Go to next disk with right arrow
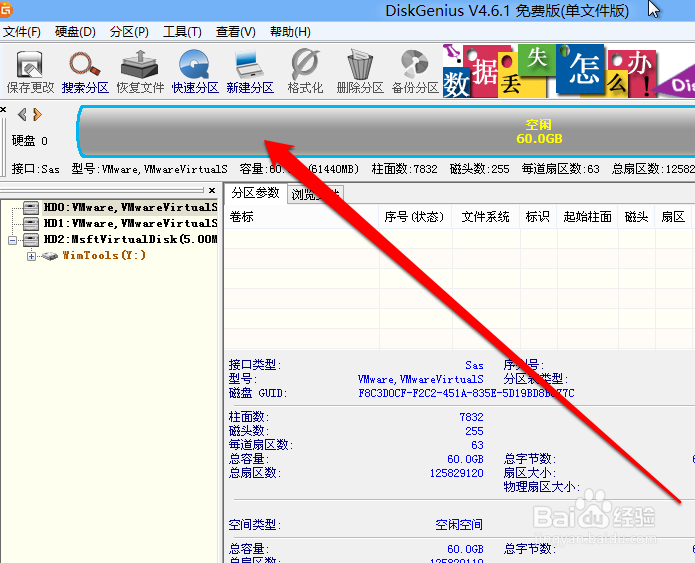This screenshot has height=563, width=695. pyautogui.click(x=37, y=114)
